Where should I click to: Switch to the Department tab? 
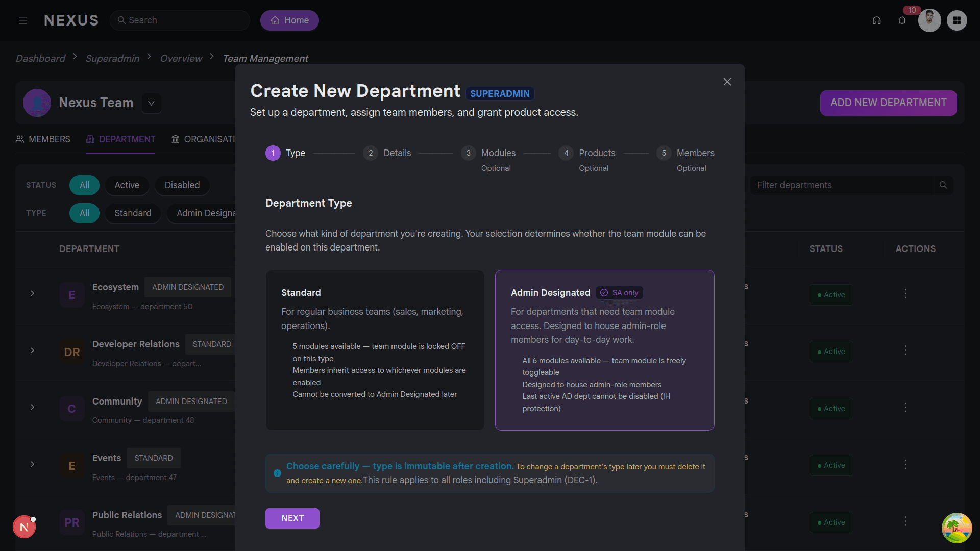tap(120, 139)
